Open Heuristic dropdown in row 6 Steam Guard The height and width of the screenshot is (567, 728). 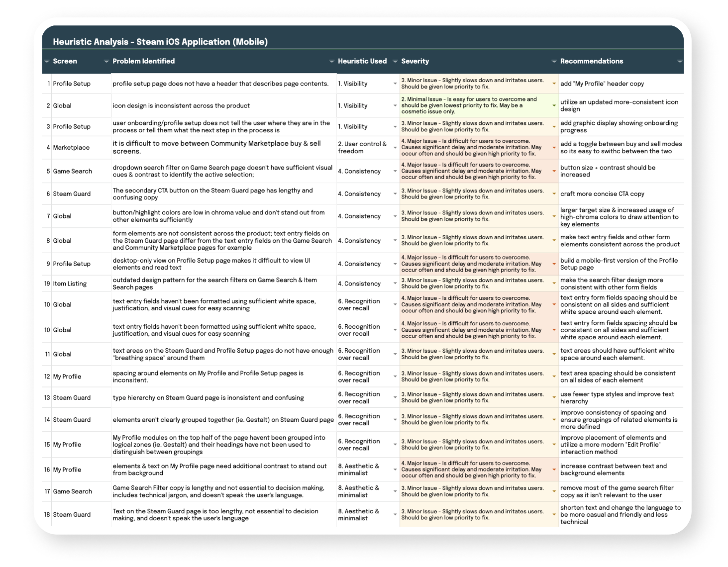(x=395, y=194)
